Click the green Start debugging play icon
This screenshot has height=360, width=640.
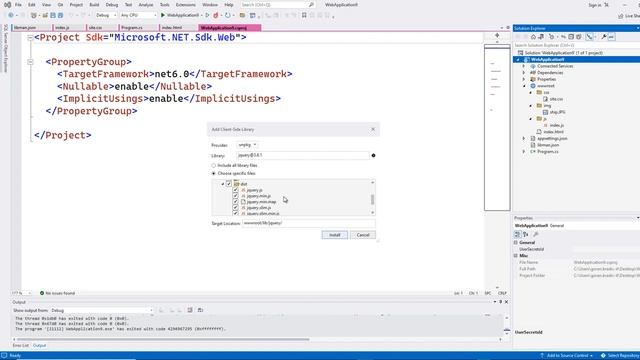coord(163,15)
